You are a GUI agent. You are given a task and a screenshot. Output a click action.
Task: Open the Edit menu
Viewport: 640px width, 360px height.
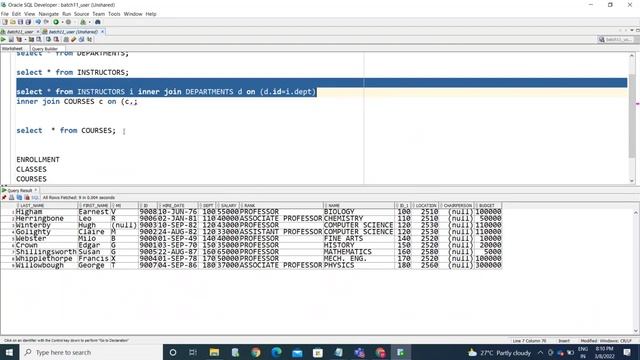pyautogui.click(x=16, y=14)
